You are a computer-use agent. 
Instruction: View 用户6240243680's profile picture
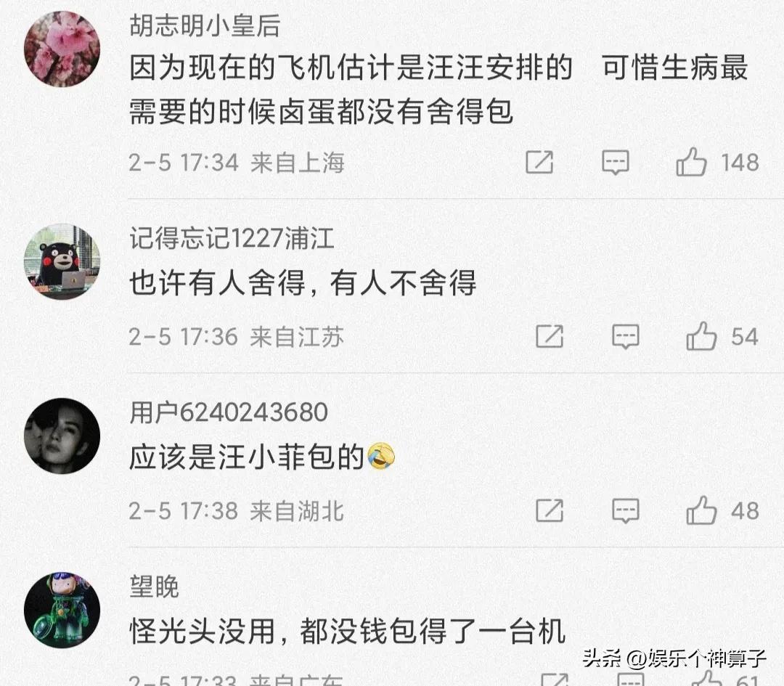(62, 436)
